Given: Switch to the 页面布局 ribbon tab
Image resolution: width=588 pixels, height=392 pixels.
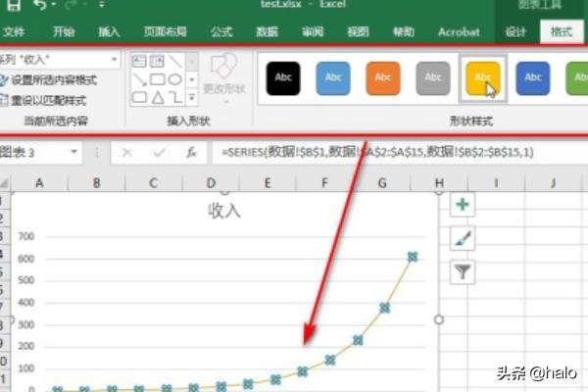Looking at the screenshot, I should click(165, 32).
